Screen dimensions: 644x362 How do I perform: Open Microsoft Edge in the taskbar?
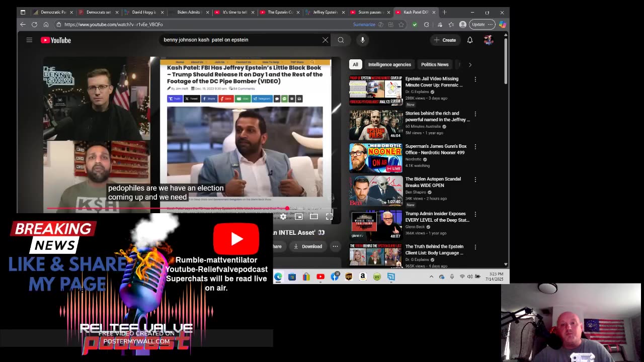point(278,277)
